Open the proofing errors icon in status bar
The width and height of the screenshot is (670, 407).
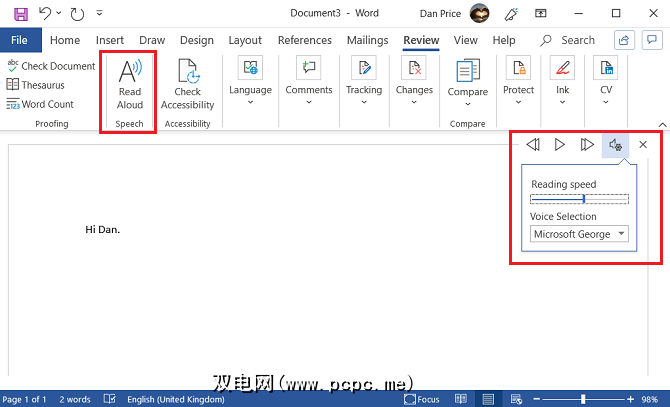110,399
